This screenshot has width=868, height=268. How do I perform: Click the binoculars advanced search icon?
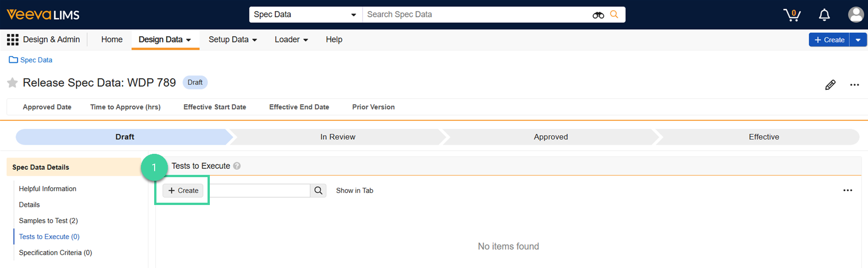(598, 15)
